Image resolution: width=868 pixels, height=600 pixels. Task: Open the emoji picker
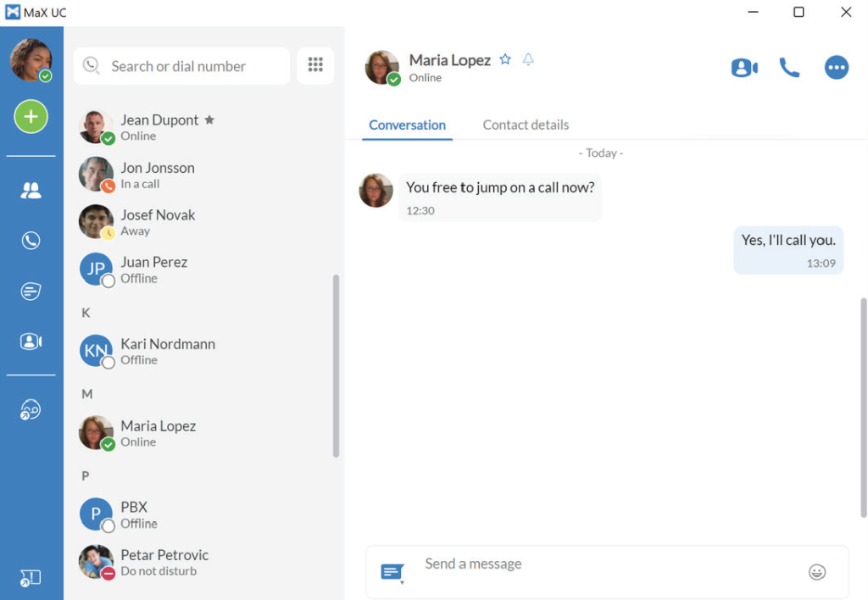[817, 572]
